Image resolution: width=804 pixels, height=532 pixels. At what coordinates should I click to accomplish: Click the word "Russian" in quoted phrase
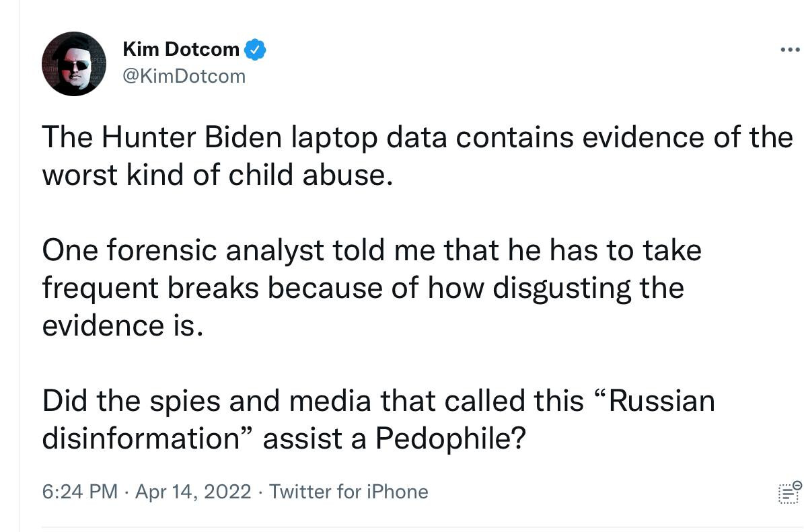pos(661,401)
